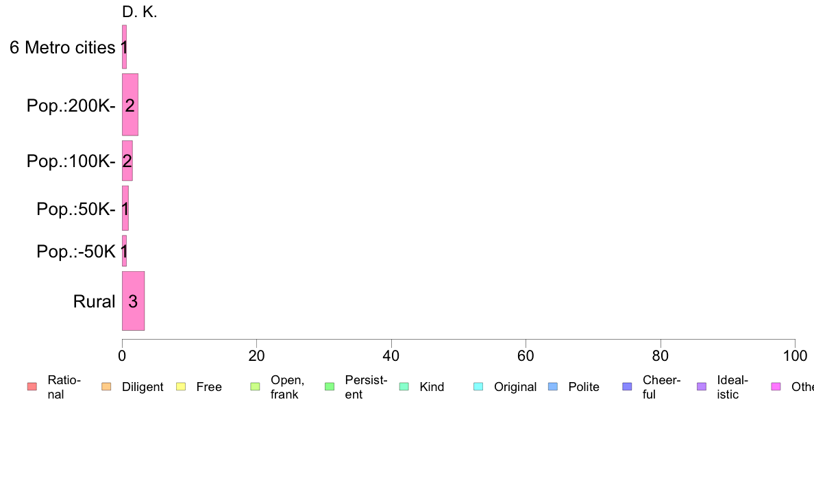Click the Cheerful legend swatch
The width and height of the screenshot is (814, 504).
coord(627,387)
